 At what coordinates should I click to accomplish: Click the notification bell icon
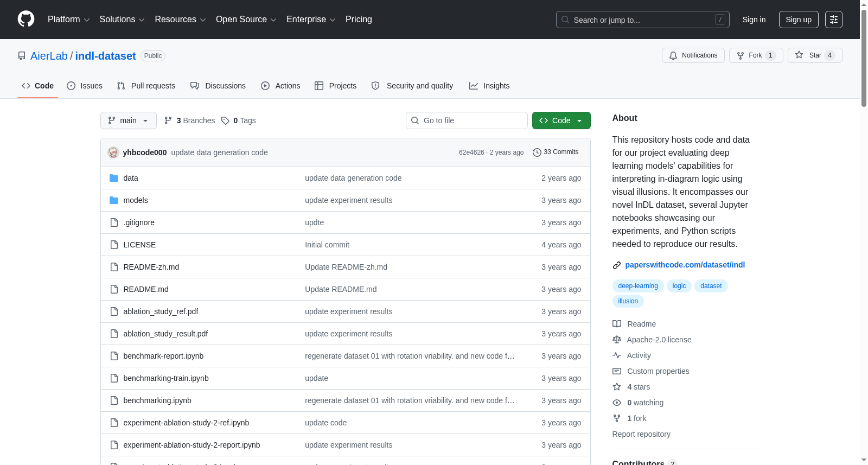pos(673,55)
